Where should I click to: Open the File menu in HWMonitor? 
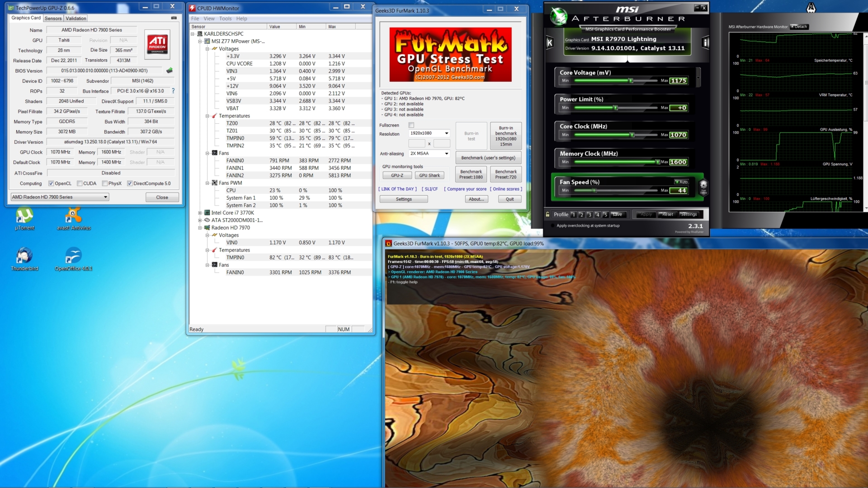pos(195,19)
